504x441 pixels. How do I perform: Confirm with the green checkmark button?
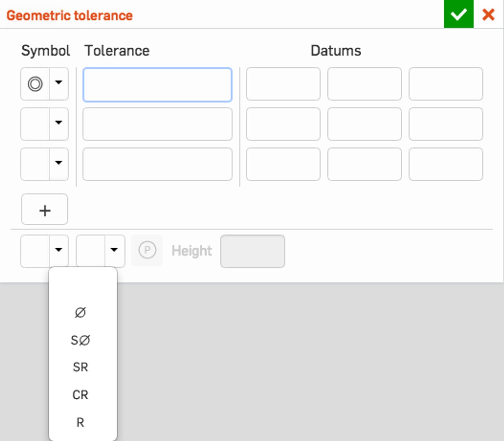click(x=458, y=14)
